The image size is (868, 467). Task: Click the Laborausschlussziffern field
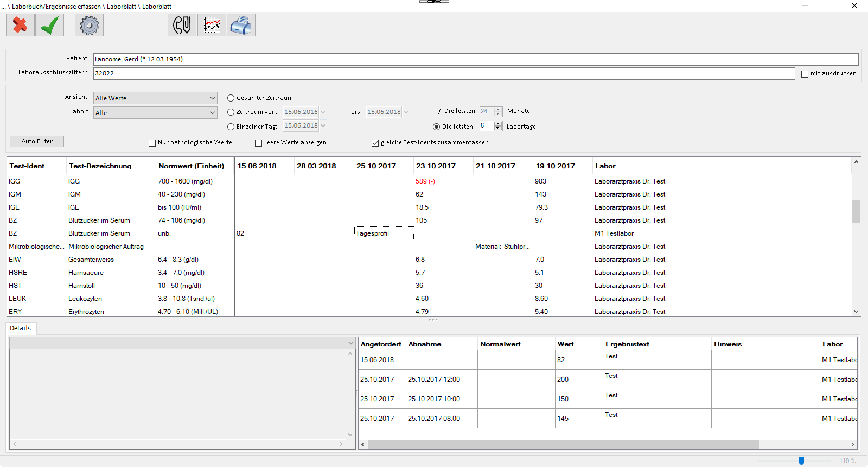[x=444, y=73]
